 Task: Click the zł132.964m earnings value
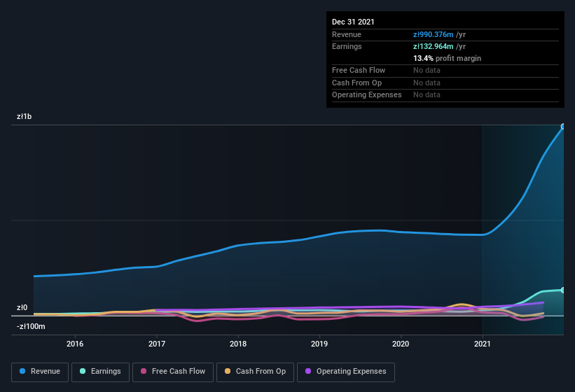pos(433,46)
